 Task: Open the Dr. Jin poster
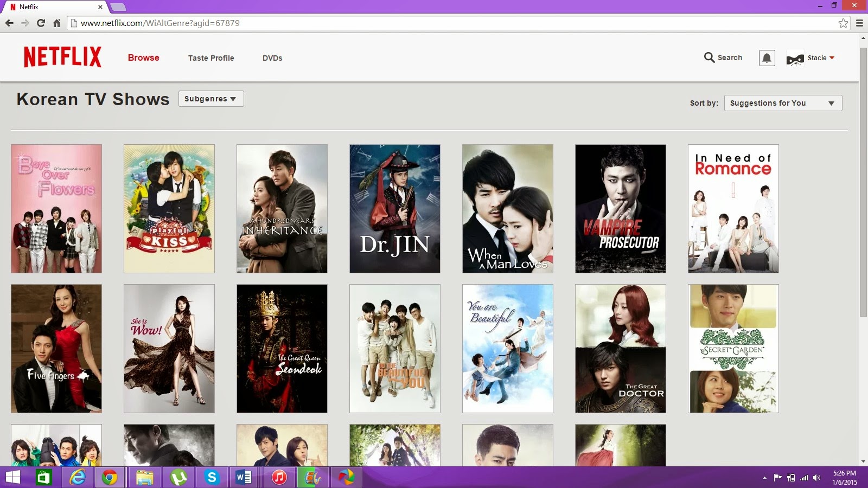(x=395, y=209)
